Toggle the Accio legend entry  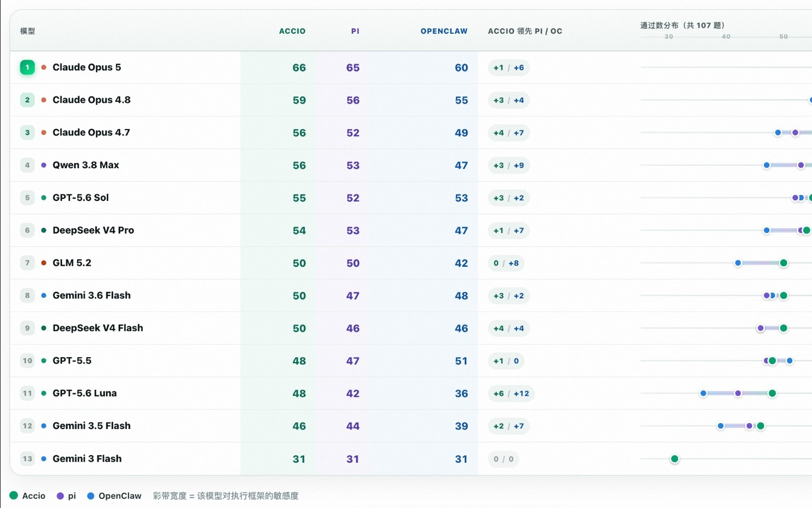pyautogui.click(x=27, y=496)
